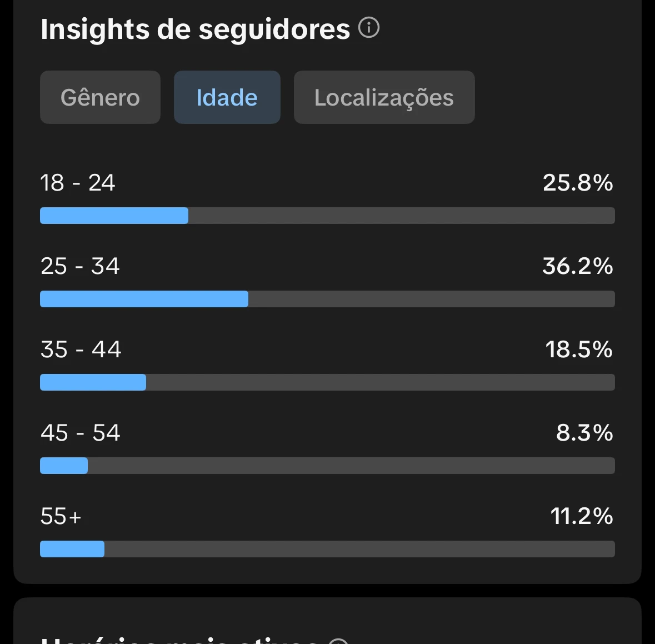Switch to the Gênero tab

(x=100, y=97)
